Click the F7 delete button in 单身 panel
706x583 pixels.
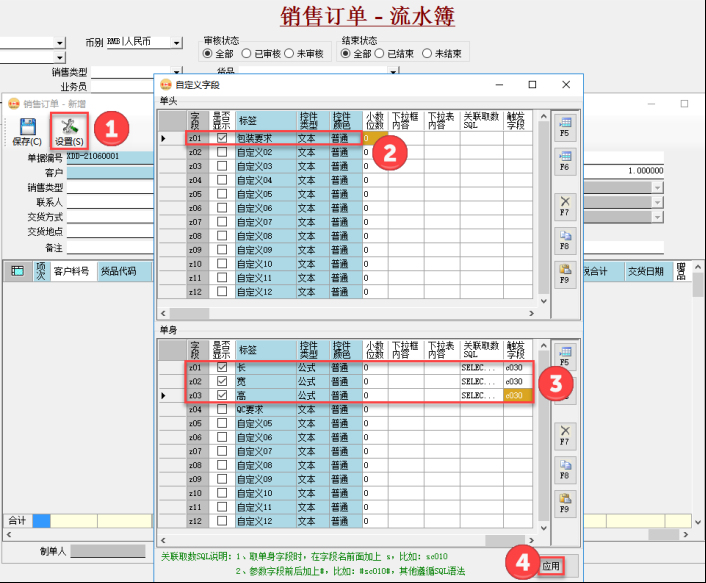click(x=565, y=435)
